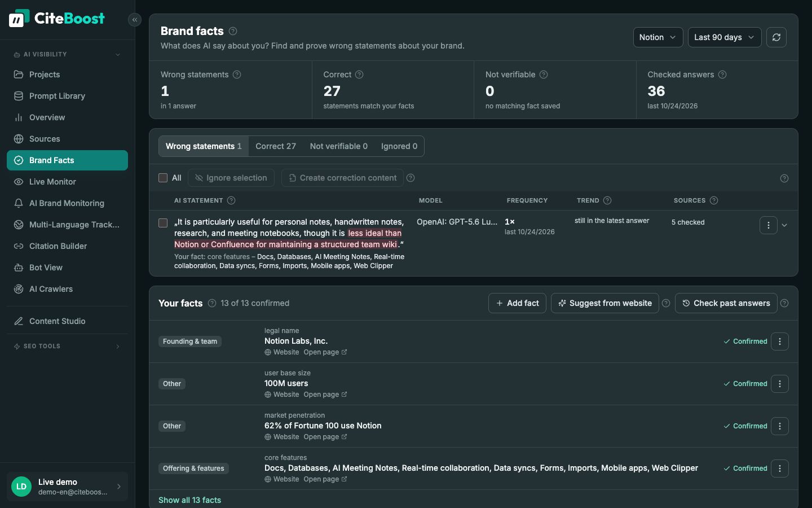Collapse the AI VISIBILITY section
Viewport: 812px width, 508px height.
(x=67, y=54)
